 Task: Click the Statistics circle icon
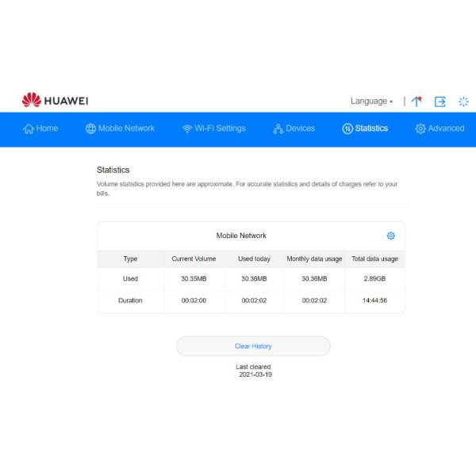347,129
